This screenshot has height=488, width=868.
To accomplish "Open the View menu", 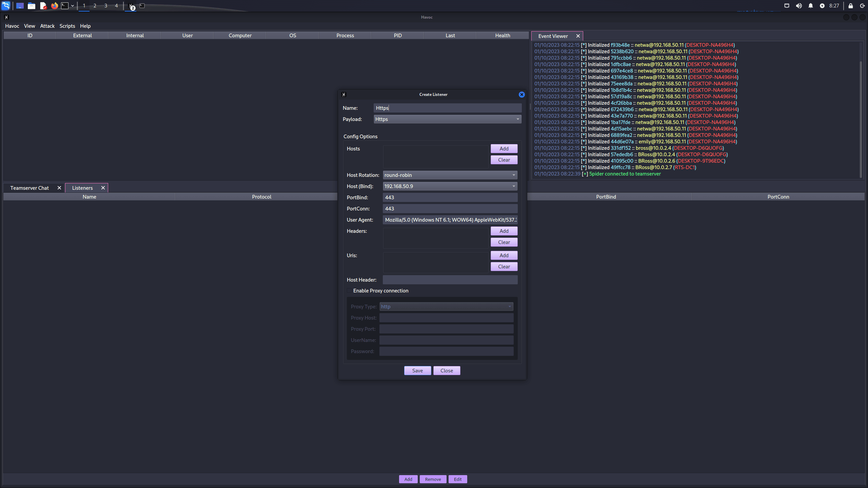I will point(29,26).
